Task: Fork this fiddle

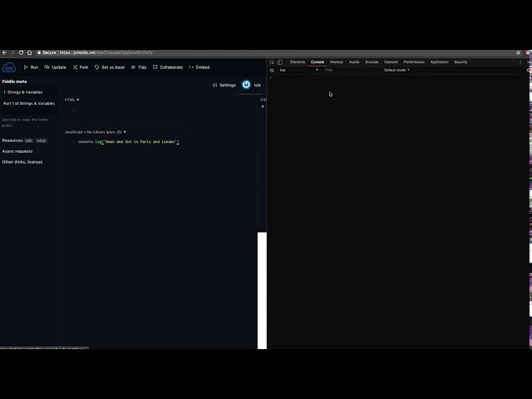Action: [x=81, y=67]
